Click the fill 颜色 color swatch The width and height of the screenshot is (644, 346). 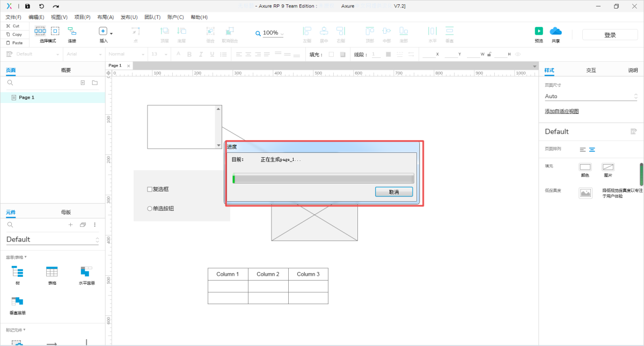coord(585,167)
